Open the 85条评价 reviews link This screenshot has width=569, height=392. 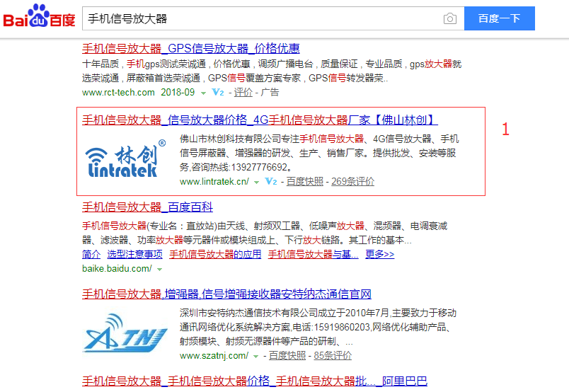click(333, 355)
